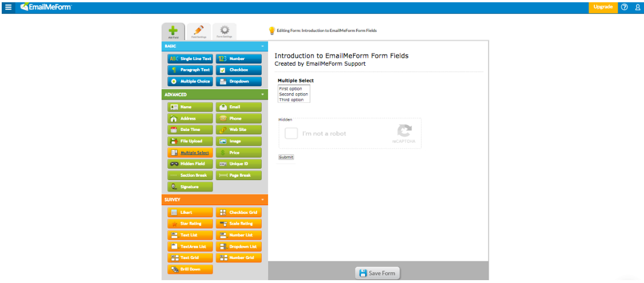Open the user account icon
The width and height of the screenshot is (644, 283).
click(x=638, y=7)
